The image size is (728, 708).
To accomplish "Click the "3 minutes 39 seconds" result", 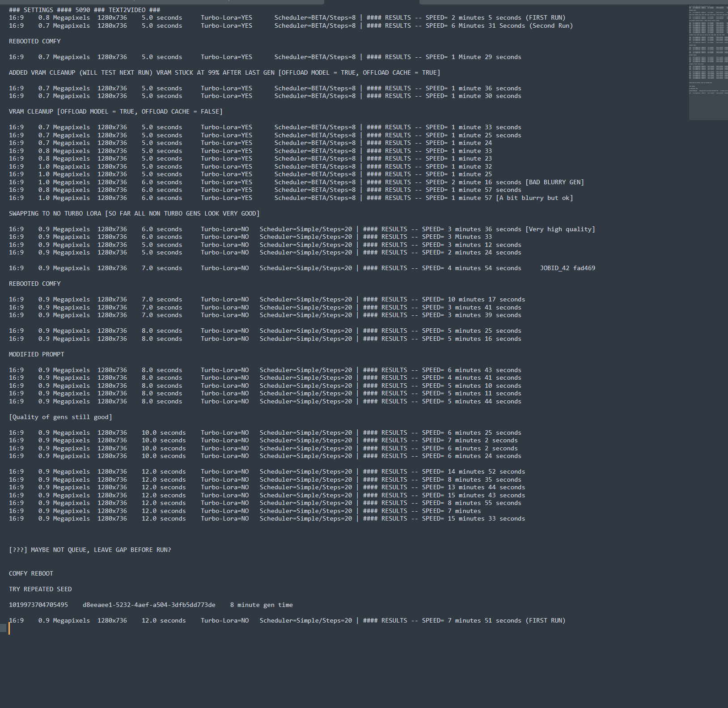I will pos(484,315).
